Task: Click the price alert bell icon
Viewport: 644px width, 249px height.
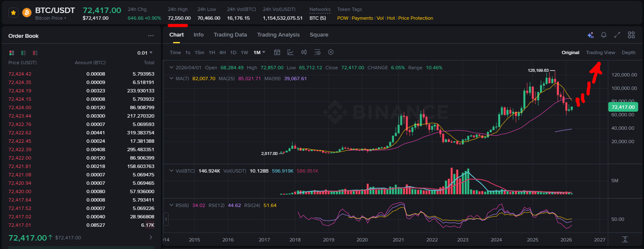Action: [604, 35]
